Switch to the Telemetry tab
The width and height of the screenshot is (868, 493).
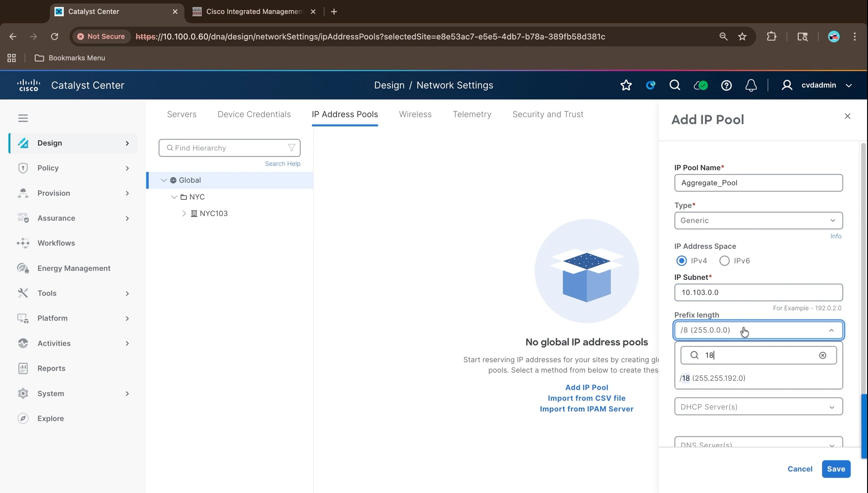(x=472, y=115)
